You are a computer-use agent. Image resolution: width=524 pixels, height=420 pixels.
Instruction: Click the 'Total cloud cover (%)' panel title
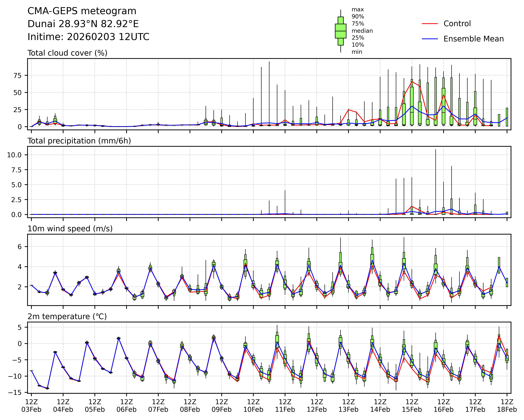67,53
